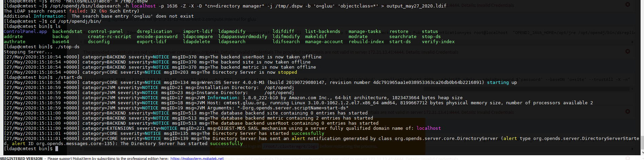
Task: Click manage-account in the ls listing
Action: [x=324, y=41]
